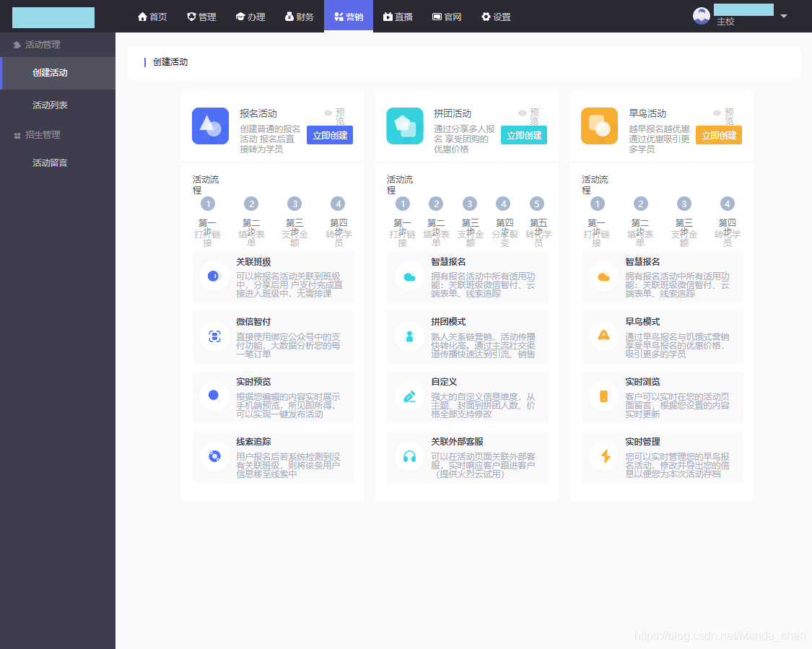Image resolution: width=812 pixels, height=649 pixels.
Task: Click step 5 circle in 拼团活动 flow
Action: coord(537,204)
